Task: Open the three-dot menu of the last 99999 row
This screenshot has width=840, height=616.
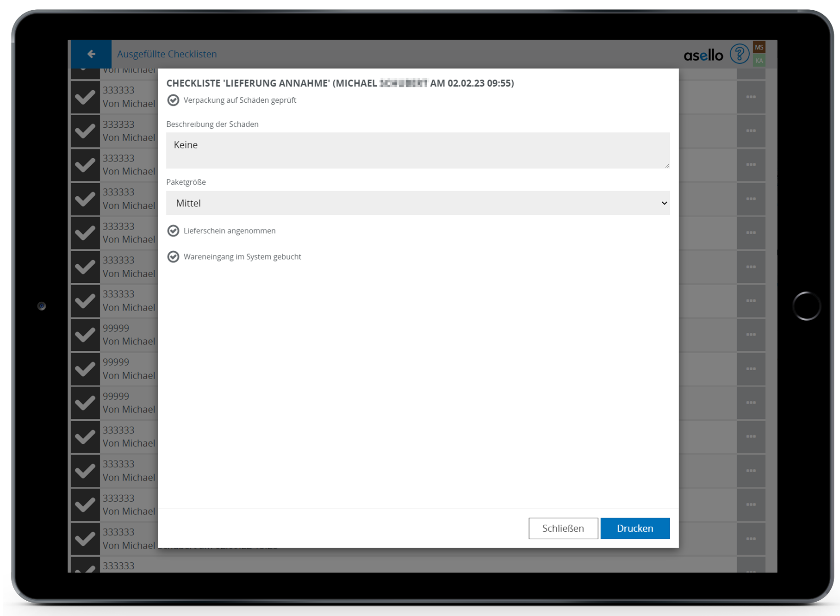Action: point(751,403)
